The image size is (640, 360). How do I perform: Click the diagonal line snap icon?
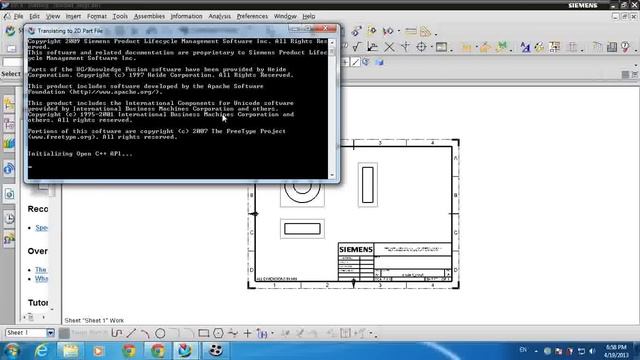356,62
